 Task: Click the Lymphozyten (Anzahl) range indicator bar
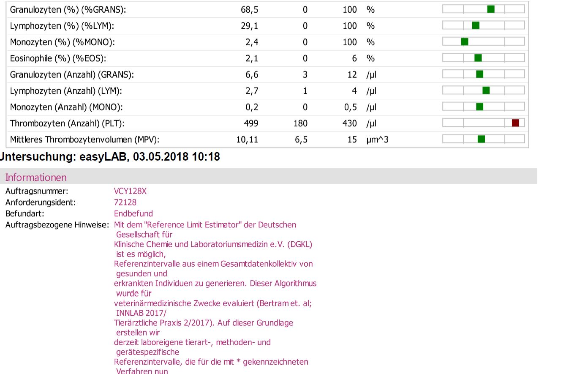pyautogui.click(x=484, y=90)
